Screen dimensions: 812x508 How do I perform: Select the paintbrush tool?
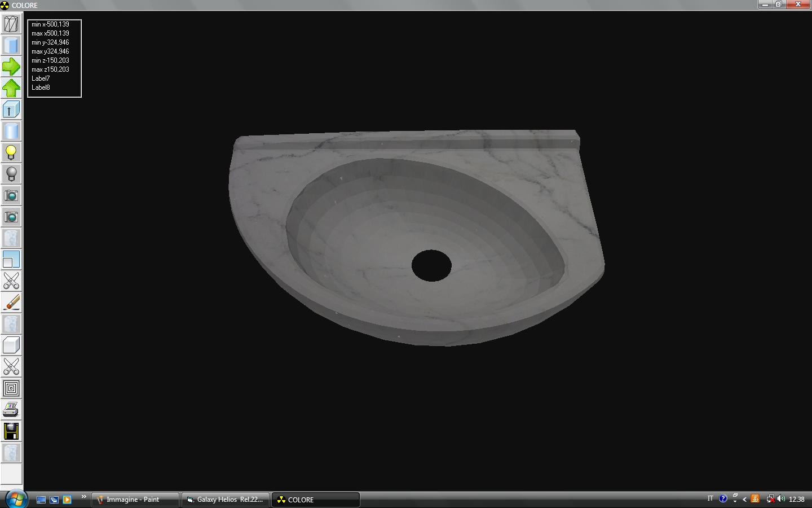11,303
